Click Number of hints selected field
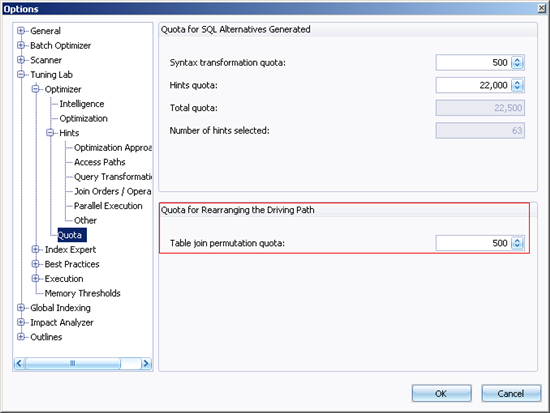The width and height of the screenshot is (550, 413). 480,131
